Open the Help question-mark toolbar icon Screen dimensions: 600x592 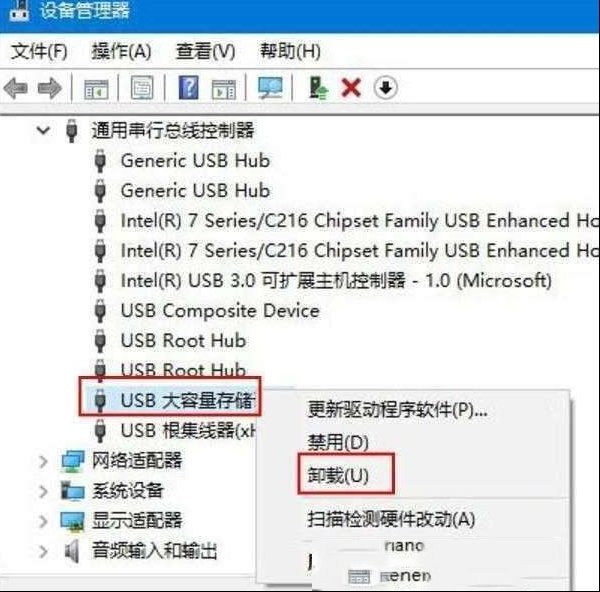[189, 88]
